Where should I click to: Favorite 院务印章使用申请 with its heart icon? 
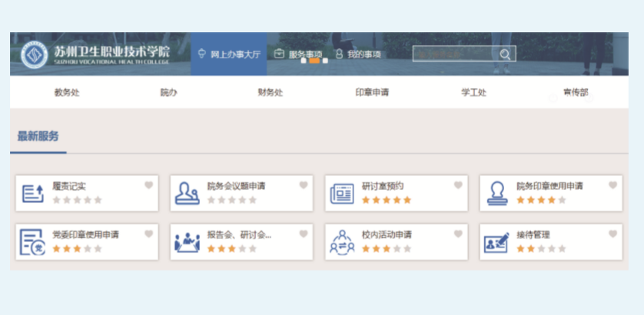pos(612,185)
